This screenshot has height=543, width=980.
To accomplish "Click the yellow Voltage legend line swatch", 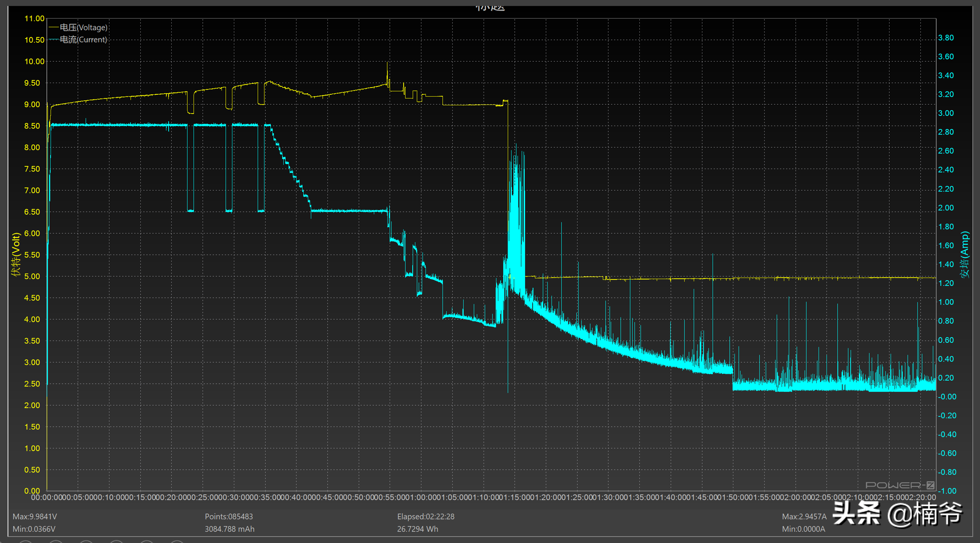I will [x=53, y=27].
